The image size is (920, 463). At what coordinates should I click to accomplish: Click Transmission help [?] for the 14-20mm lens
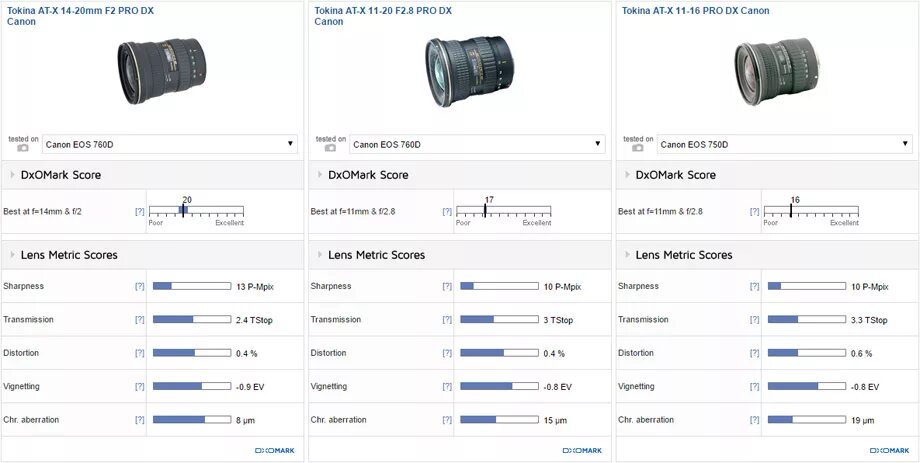(140, 320)
